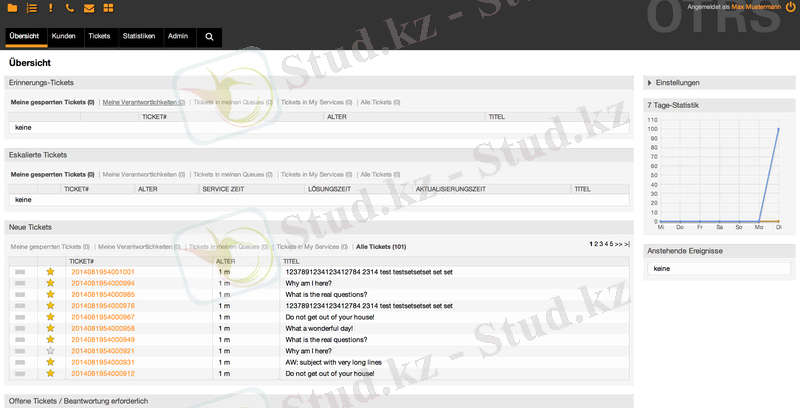
Task: Create a new phone ticket
Action: (x=70, y=8)
